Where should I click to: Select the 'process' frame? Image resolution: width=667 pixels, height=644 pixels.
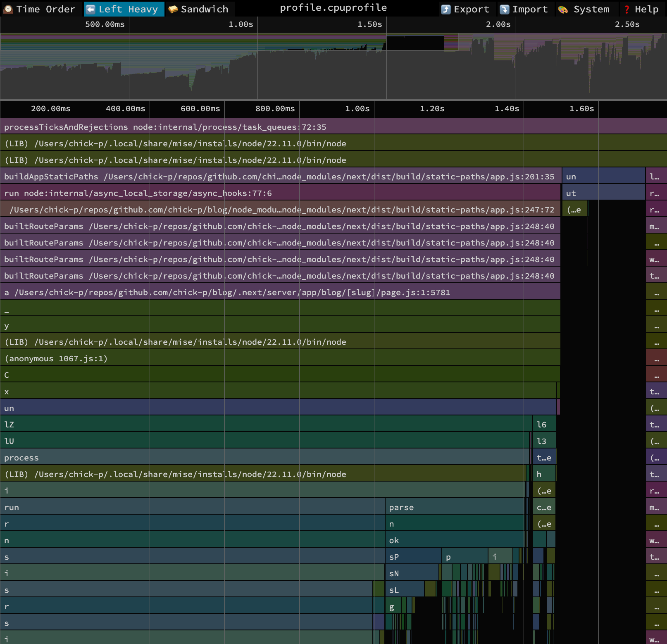(264, 457)
